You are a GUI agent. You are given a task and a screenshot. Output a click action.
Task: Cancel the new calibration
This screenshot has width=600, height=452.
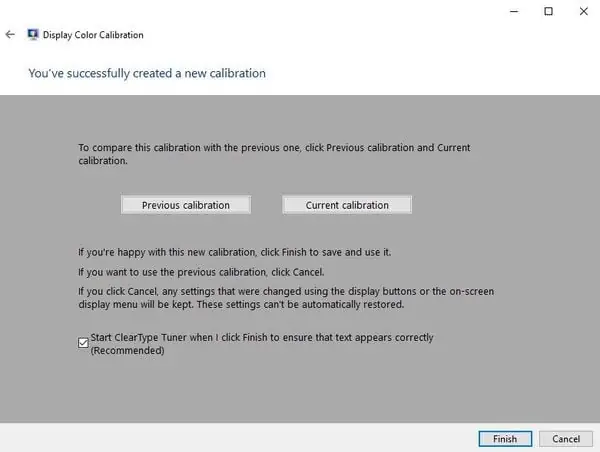(566, 439)
